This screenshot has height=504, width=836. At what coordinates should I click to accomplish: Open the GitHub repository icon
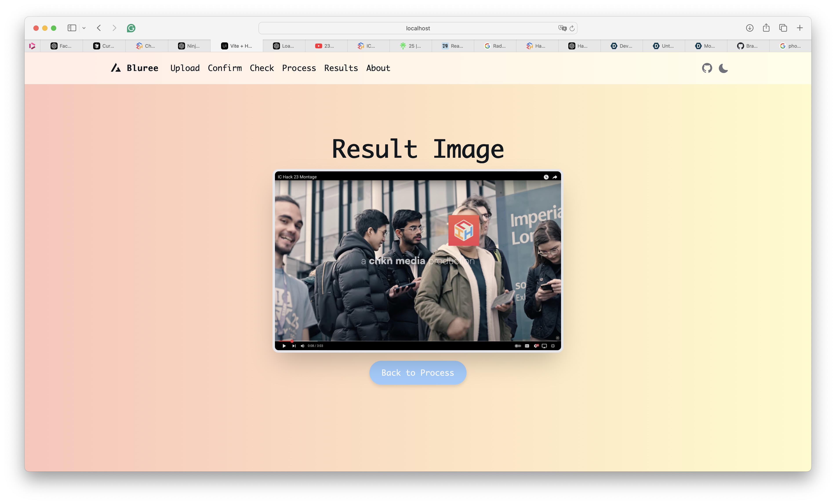click(x=707, y=68)
